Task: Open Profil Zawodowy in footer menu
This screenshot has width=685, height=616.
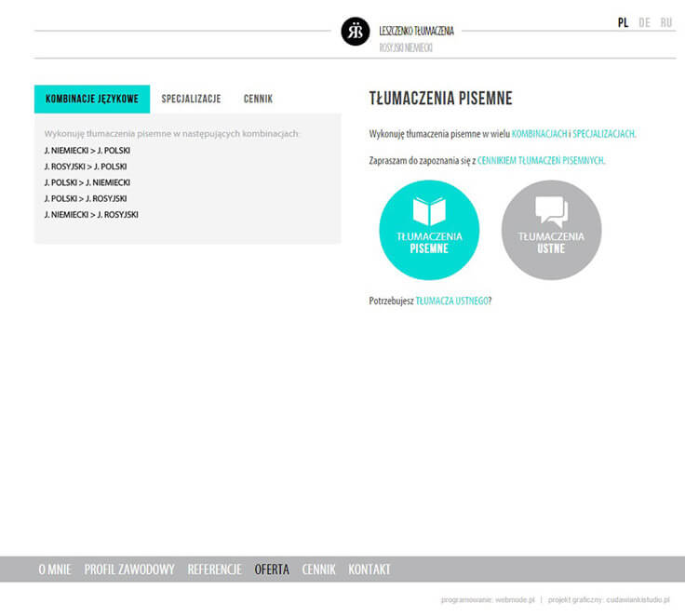Action: click(x=129, y=569)
